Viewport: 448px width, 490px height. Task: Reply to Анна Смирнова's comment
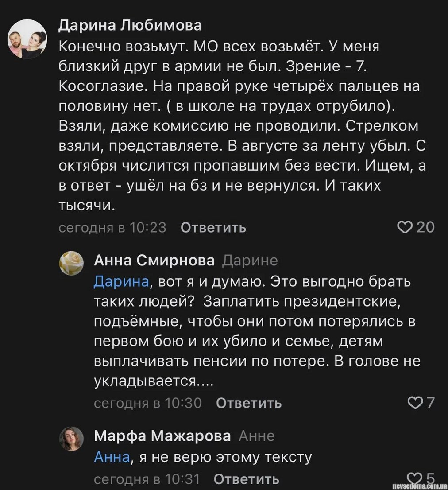click(x=249, y=403)
